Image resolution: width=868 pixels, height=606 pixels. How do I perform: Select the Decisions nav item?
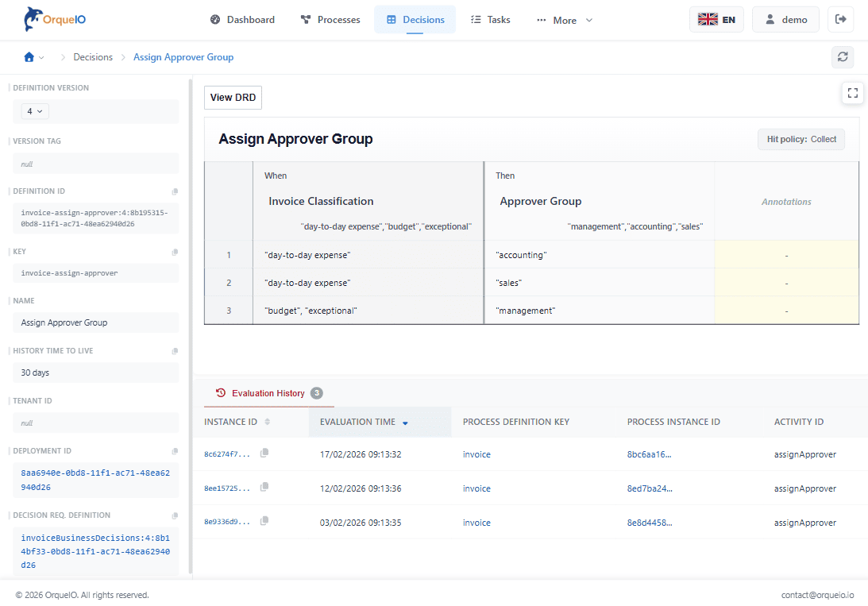415,20
